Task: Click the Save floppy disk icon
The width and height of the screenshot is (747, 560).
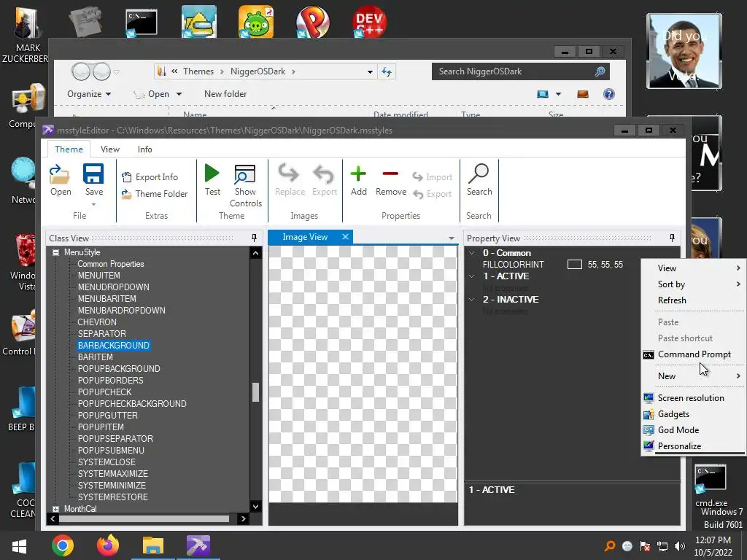Action: (x=93, y=174)
